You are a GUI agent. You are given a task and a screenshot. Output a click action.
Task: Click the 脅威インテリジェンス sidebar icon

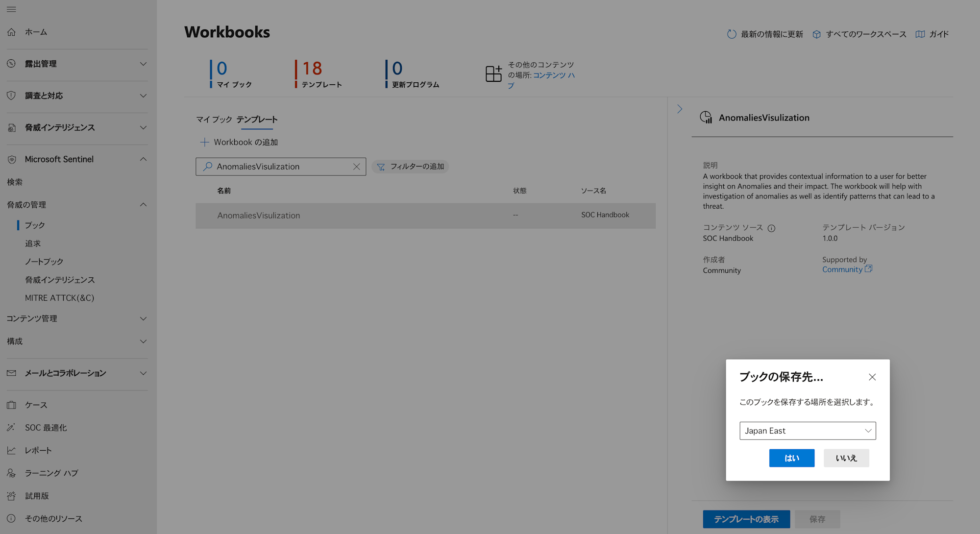coord(11,127)
